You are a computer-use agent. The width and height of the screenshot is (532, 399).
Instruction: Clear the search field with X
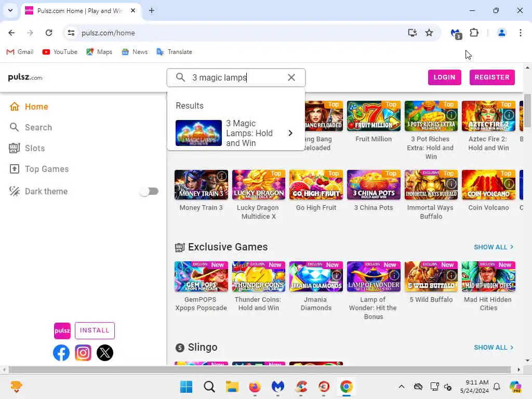pyautogui.click(x=291, y=77)
